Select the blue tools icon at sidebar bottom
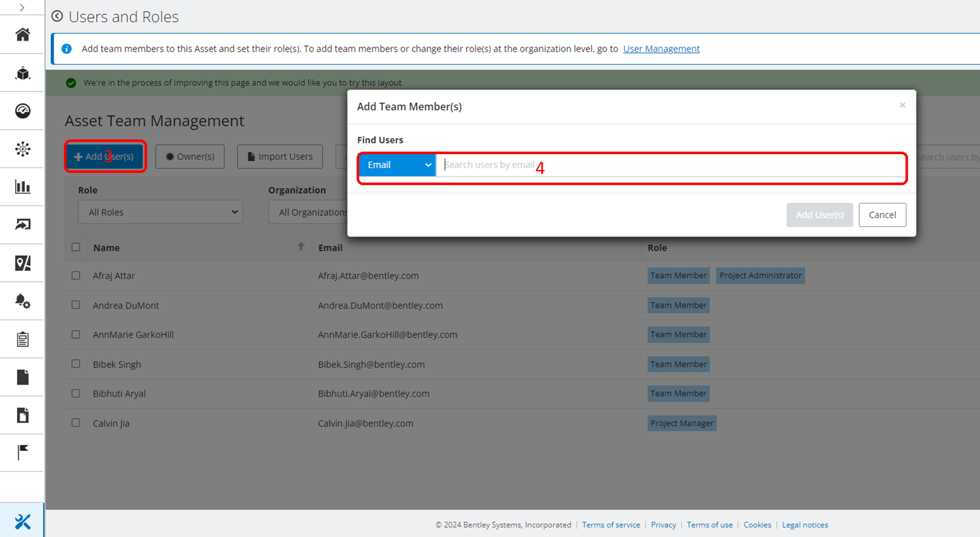Image resolution: width=980 pixels, height=537 pixels. point(22,521)
